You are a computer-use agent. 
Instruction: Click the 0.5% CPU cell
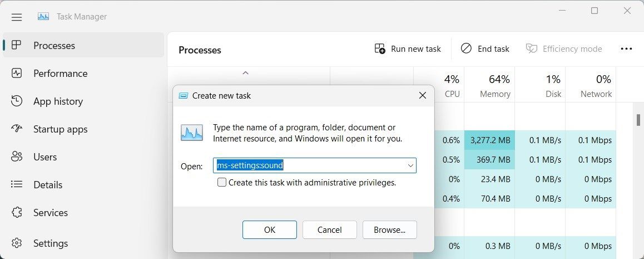[x=449, y=159]
